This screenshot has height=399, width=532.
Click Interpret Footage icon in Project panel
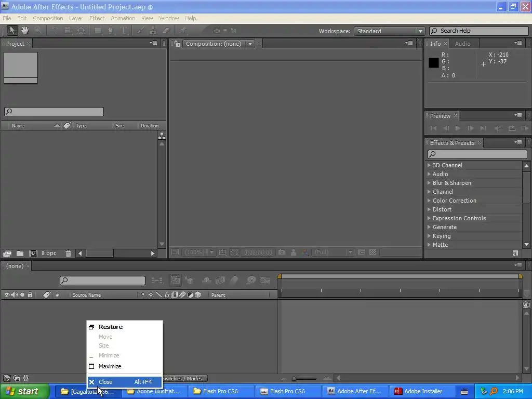pyautogui.click(x=7, y=254)
